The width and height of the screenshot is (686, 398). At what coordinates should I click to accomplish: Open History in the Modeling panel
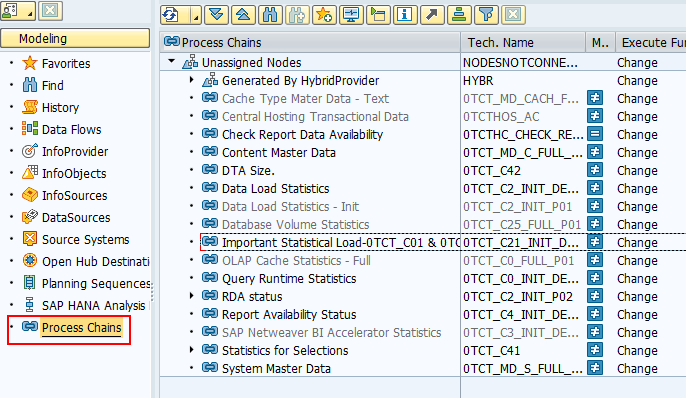(60, 108)
